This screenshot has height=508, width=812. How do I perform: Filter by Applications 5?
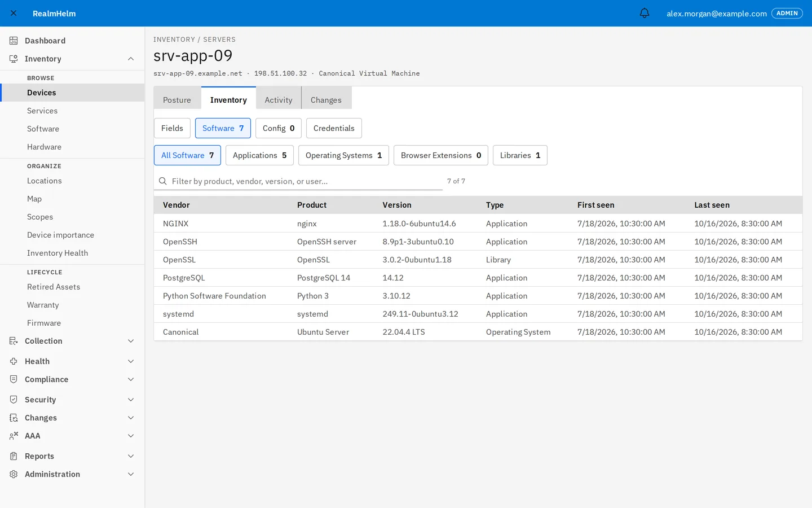(x=259, y=155)
